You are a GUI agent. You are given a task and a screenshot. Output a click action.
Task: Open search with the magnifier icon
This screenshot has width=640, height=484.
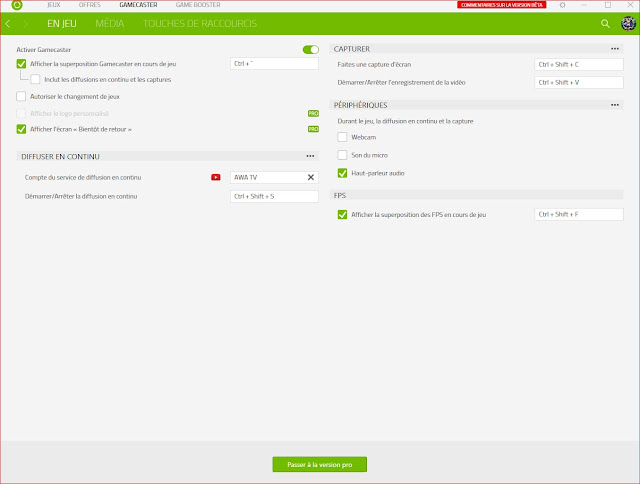click(605, 24)
